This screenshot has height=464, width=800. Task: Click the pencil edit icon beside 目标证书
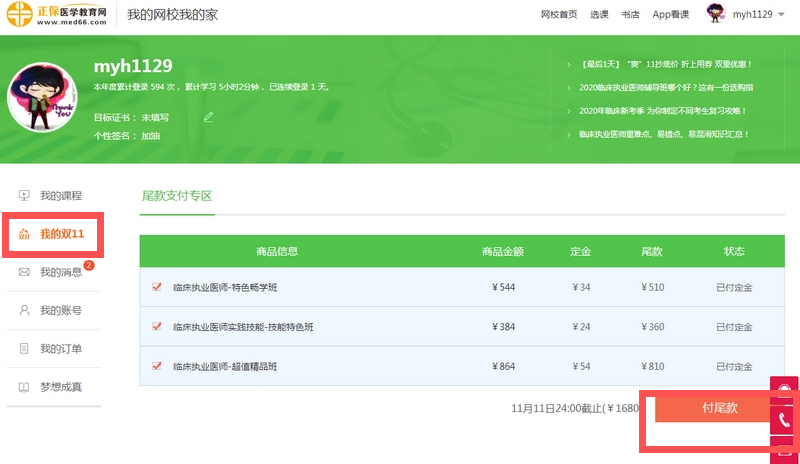click(208, 117)
